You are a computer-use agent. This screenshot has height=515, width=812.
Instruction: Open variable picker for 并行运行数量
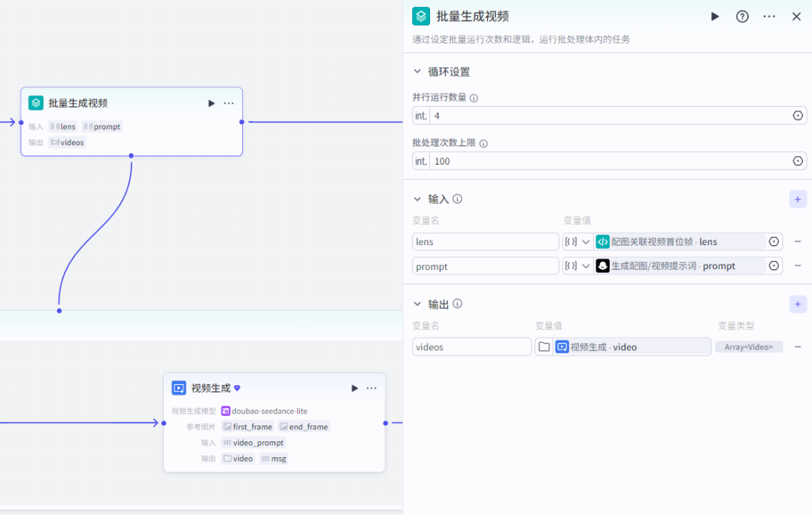(798, 116)
